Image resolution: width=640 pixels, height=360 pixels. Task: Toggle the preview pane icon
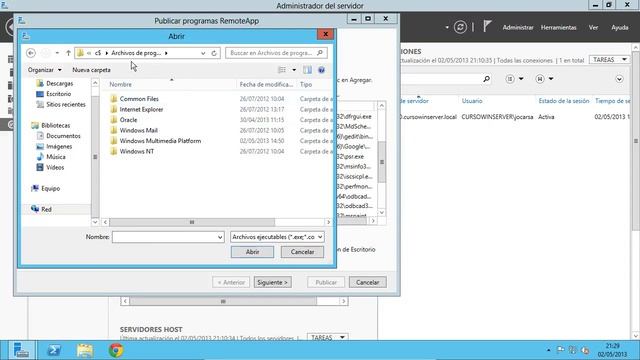[x=307, y=70]
